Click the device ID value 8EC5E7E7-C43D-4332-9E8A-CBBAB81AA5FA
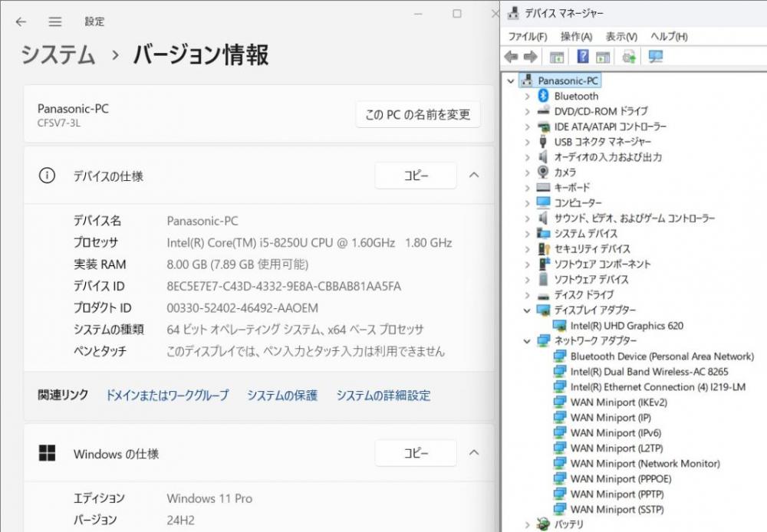 (x=284, y=286)
